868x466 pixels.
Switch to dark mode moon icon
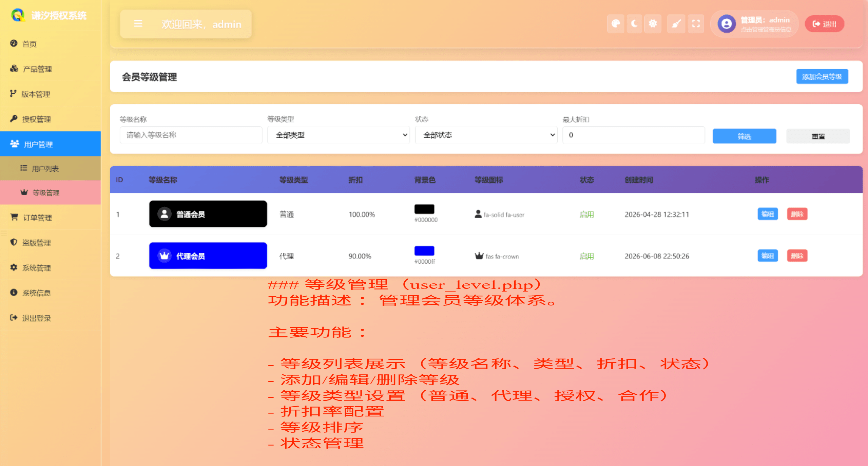(634, 24)
